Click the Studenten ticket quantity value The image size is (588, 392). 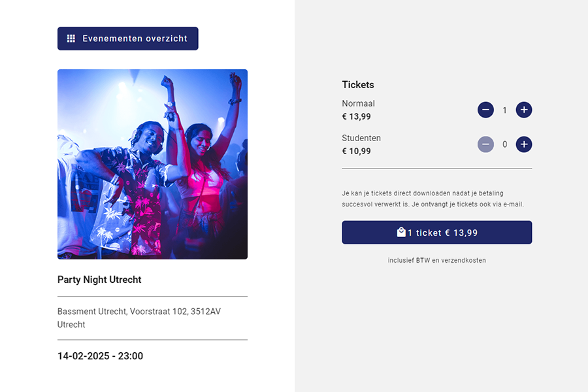504,144
